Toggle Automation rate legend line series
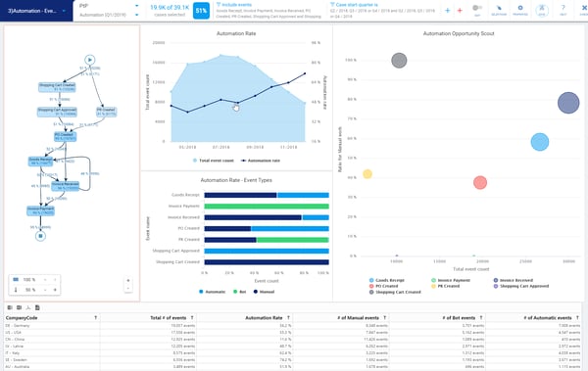The height and width of the screenshot is (371, 588). point(261,161)
